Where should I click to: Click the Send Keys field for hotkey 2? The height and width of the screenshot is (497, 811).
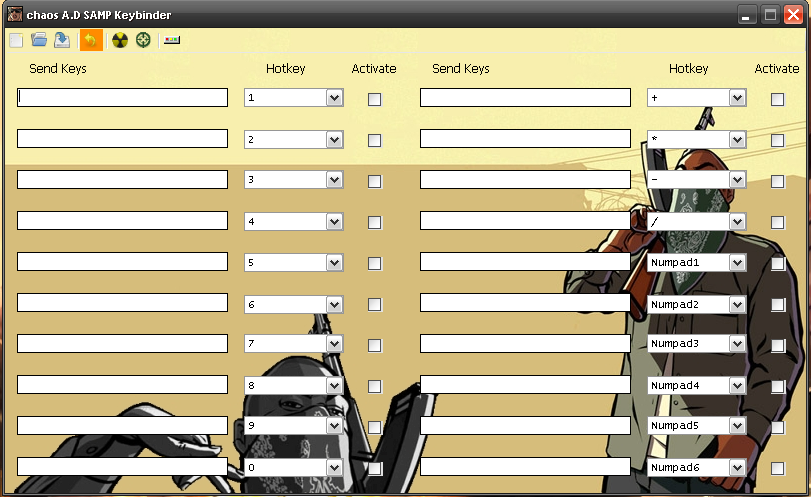[122, 139]
